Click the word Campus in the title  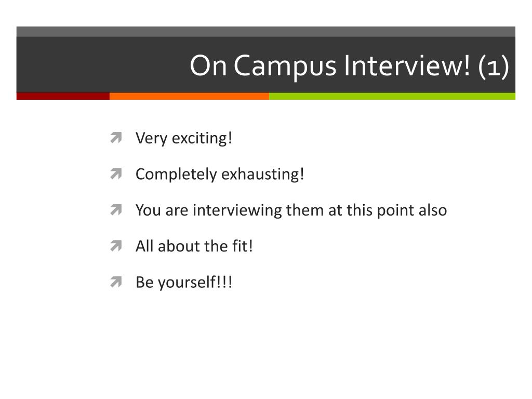click(285, 67)
